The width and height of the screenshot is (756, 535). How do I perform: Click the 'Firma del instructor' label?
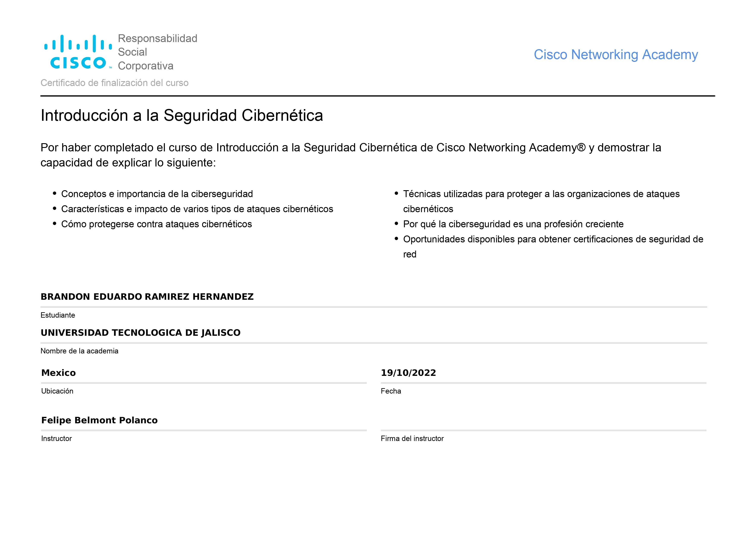[x=412, y=438]
